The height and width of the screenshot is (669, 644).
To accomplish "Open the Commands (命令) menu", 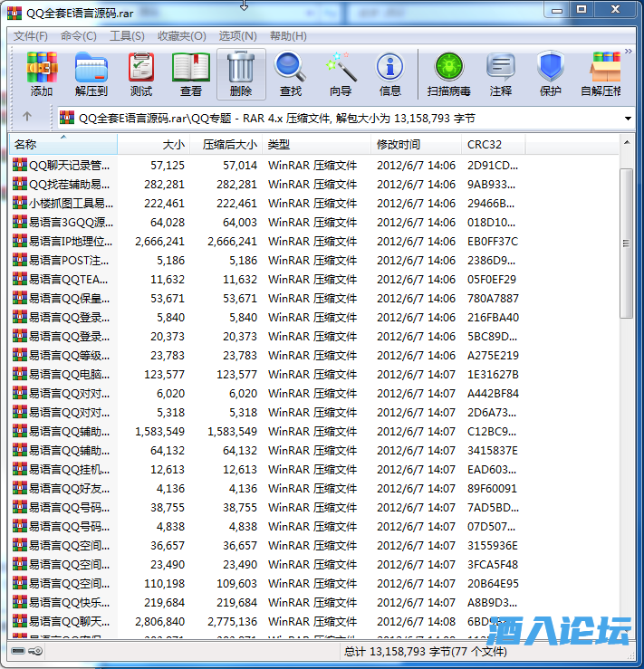I will (79, 36).
